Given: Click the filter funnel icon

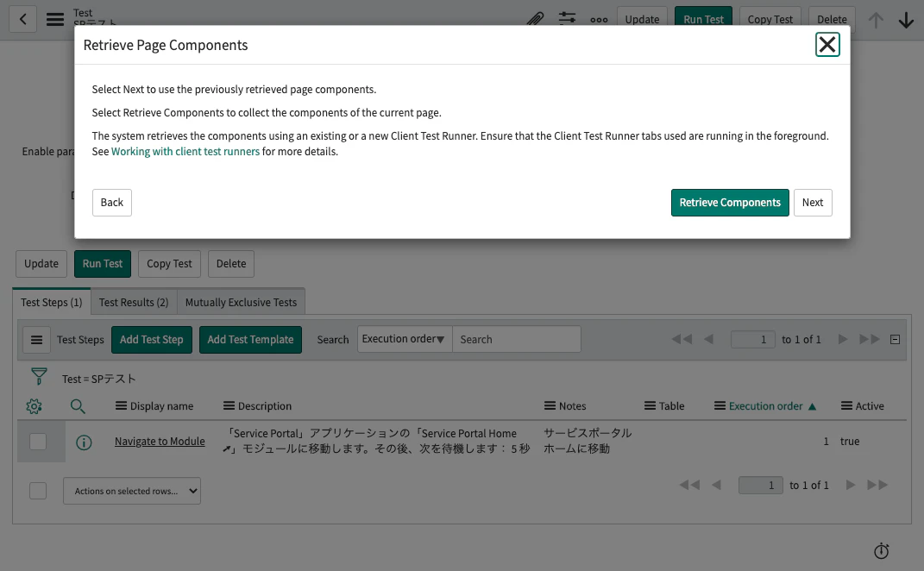Looking at the screenshot, I should [39, 376].
